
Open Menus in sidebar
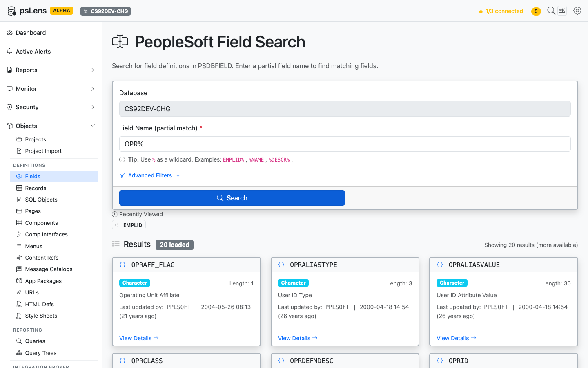(54, 246)
